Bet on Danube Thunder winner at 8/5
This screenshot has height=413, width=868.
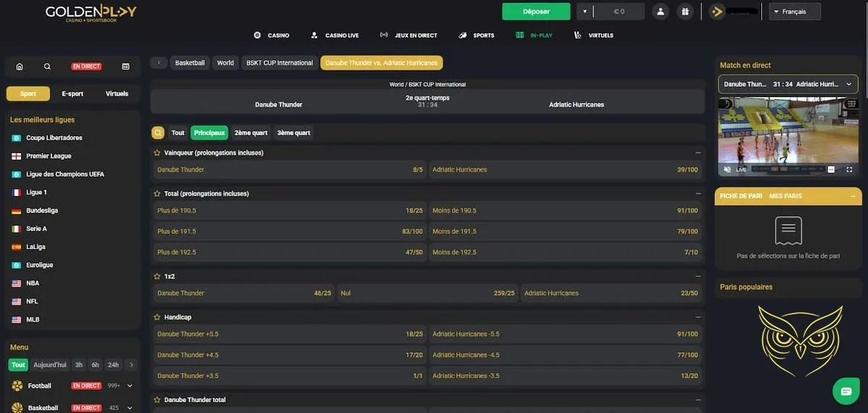(290, 170)
